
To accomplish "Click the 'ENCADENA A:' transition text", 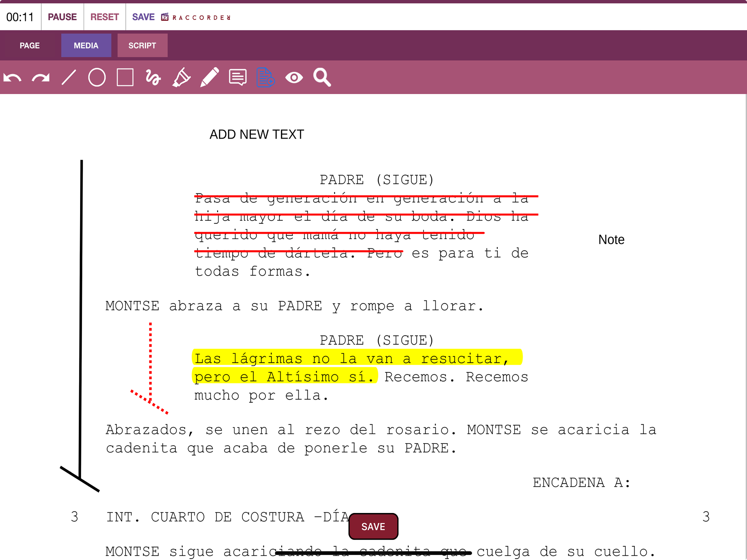I will pyautogui.click(x=581, y=482).
